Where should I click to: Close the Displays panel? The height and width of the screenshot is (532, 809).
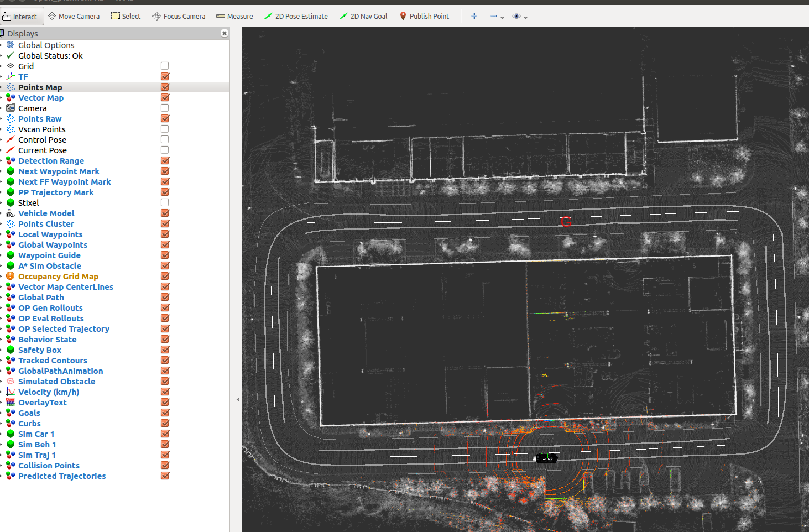[225, 33]
